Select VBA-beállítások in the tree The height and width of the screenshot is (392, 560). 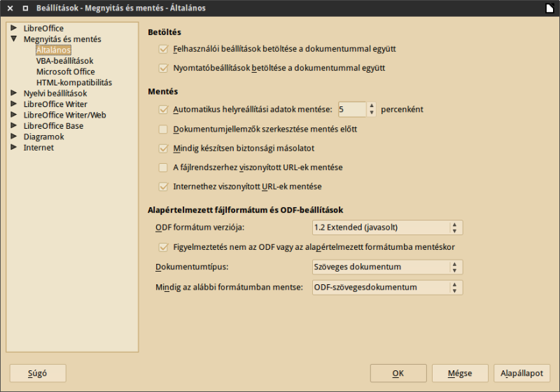coord(64,61)
